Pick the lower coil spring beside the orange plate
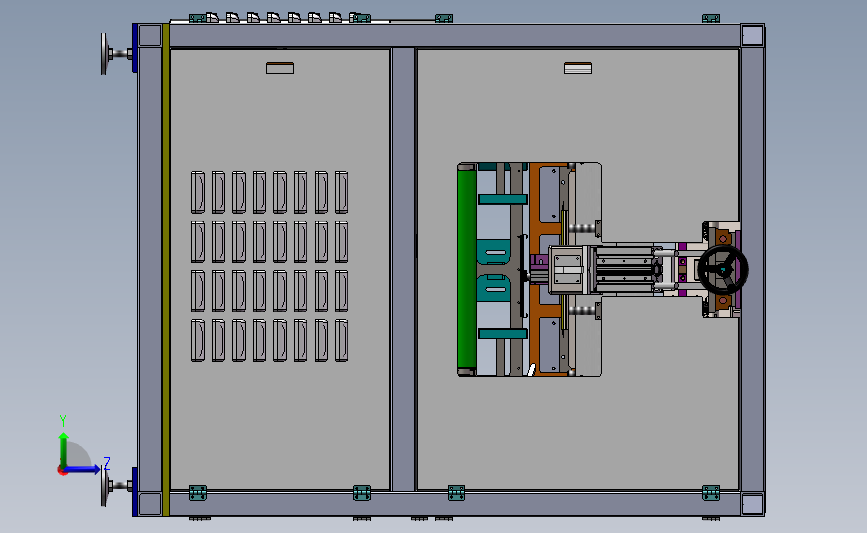Screen dimensions: 867x533 pos(582,311)
